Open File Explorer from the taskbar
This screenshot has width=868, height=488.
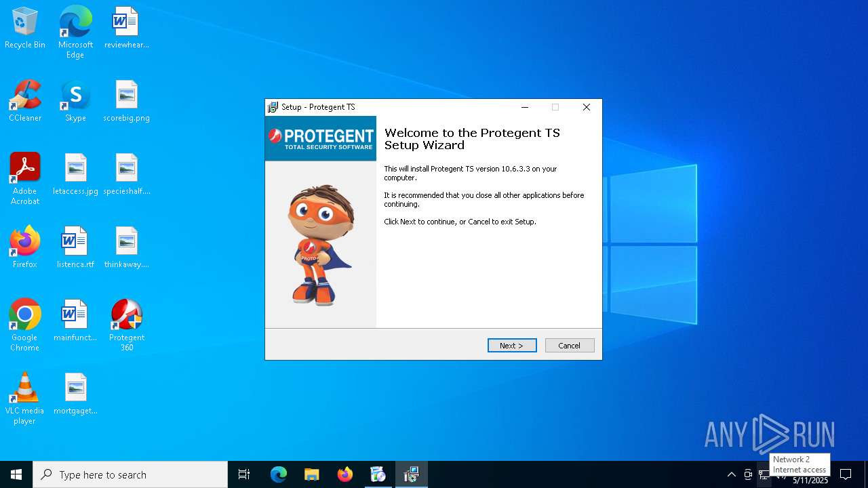311,474
